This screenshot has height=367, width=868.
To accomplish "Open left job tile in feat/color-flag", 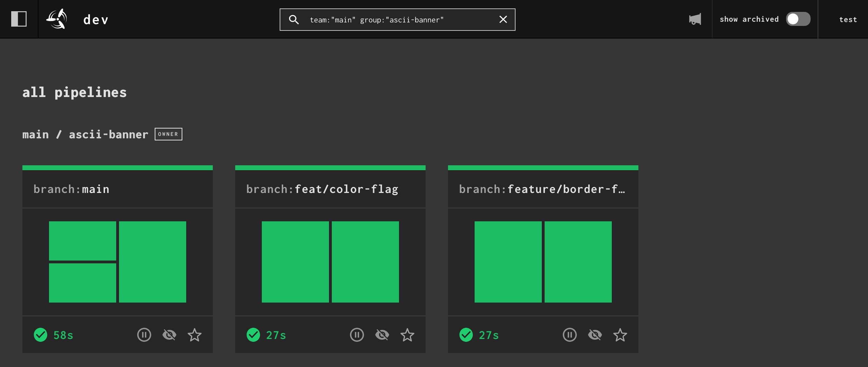I will coord(295,262).
